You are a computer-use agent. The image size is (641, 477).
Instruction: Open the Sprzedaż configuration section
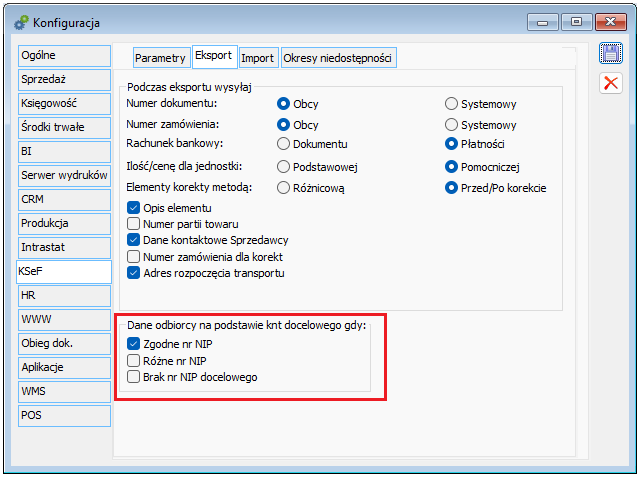62,79
